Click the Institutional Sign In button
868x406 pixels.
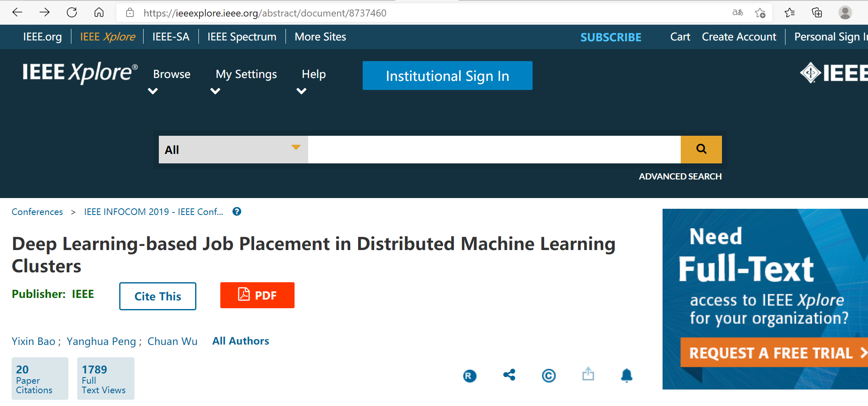[x=447, y=76]
